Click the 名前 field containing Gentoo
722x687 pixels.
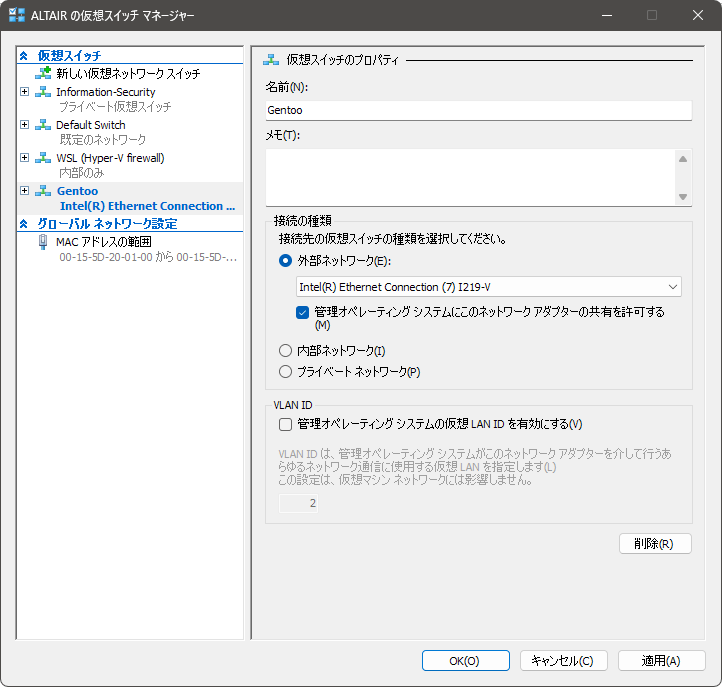tap(478, 111)
